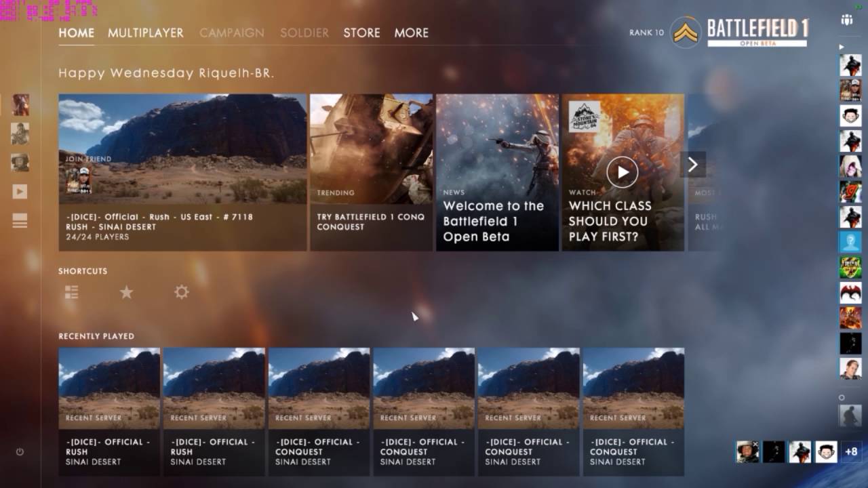Select the red number 9 friend avatar
This screenshot has height=488, width=868.
850,192
